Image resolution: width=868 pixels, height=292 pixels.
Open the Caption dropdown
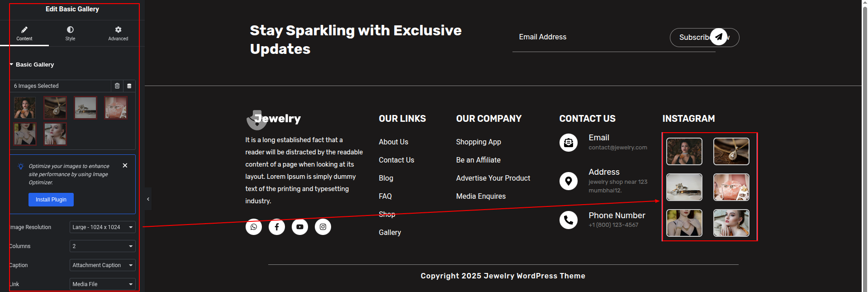(102, 265)
